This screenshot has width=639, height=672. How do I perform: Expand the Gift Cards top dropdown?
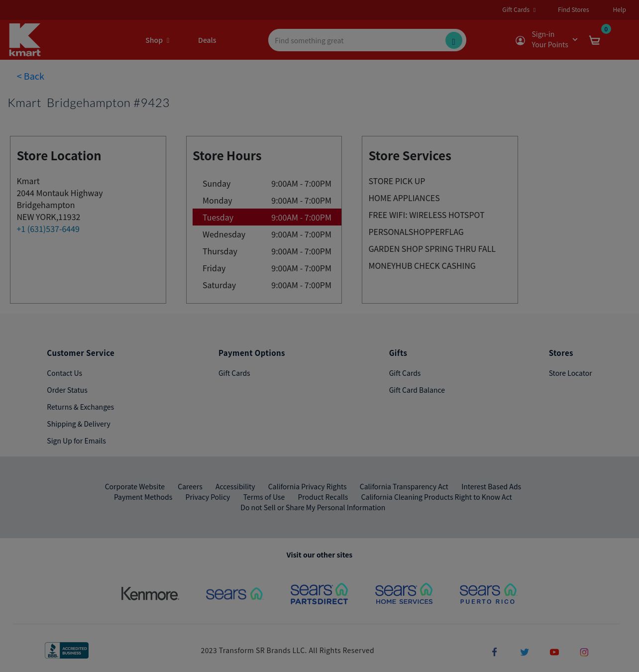(x=519, y=9)
